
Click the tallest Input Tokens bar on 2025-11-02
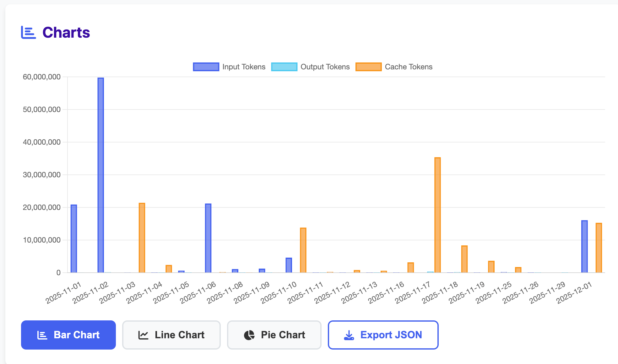pos(100,175)
